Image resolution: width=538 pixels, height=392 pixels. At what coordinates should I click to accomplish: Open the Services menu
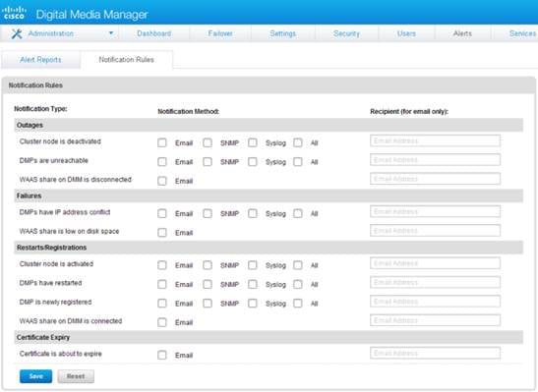pyautogui.click(x=522, y=33)
